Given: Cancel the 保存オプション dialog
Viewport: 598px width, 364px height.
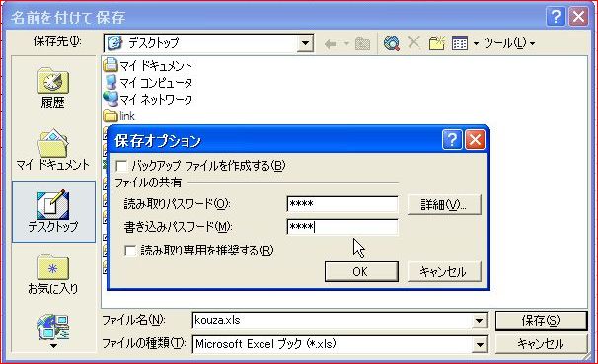Looking at the screenshot, I should coord(444,271).
